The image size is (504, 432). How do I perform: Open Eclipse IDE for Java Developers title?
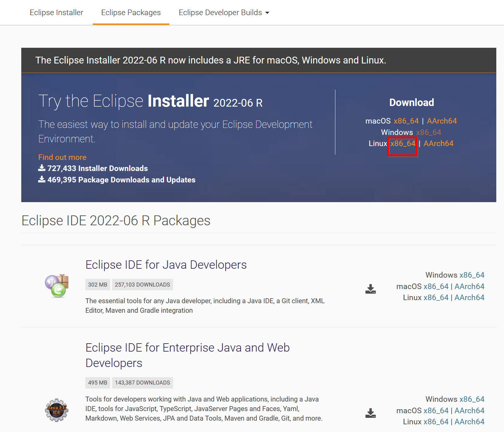point(166,265)
